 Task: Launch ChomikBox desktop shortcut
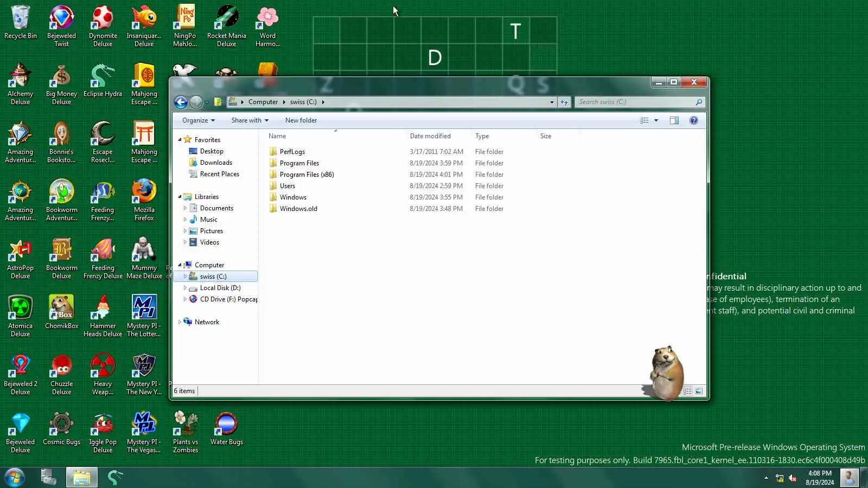62,312
